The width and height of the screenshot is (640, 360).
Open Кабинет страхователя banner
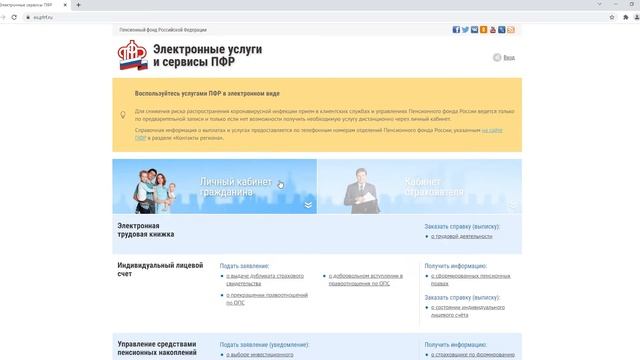click(420, 186)
